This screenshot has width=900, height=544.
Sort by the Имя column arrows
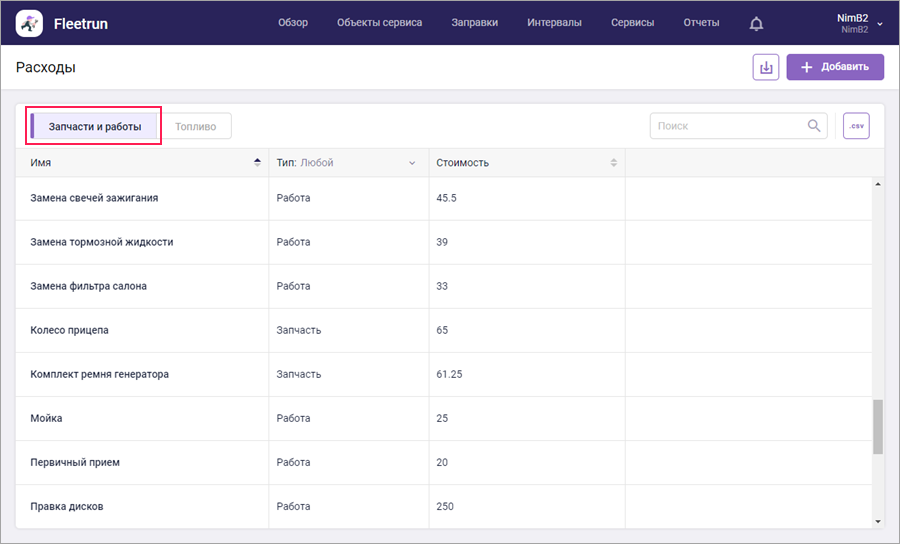click(257, 162)
